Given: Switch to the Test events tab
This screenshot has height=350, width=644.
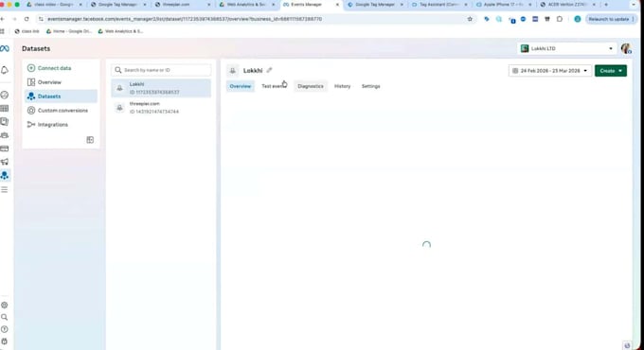Looking at the screenshot, I should pos(274,86).
